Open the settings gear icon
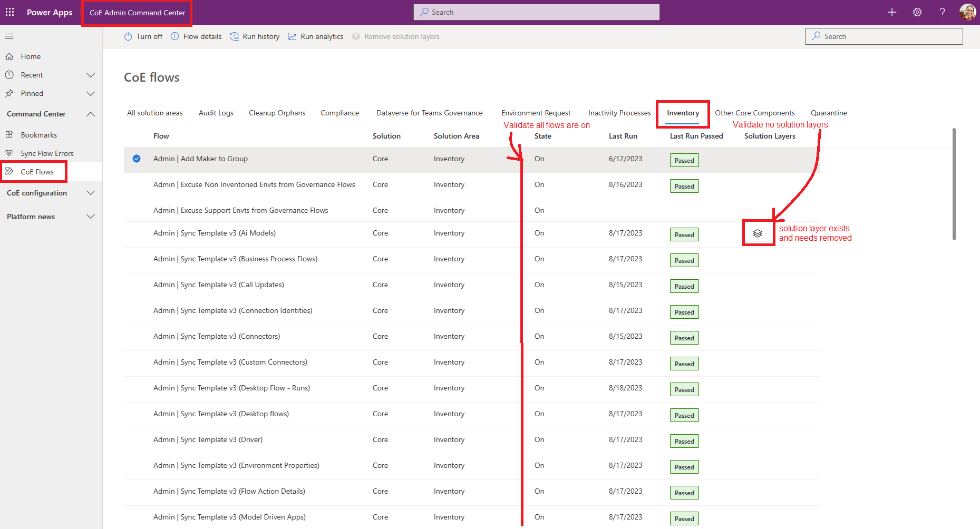This screenshot has height=529, width=980. point(917,12)
